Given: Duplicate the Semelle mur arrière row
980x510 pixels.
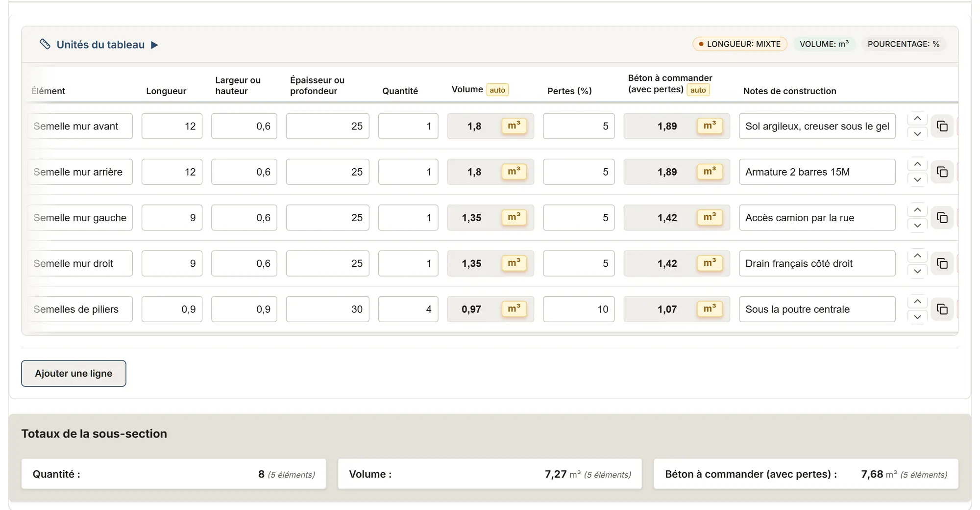Looking at the screenshot, I should (942, 172).
